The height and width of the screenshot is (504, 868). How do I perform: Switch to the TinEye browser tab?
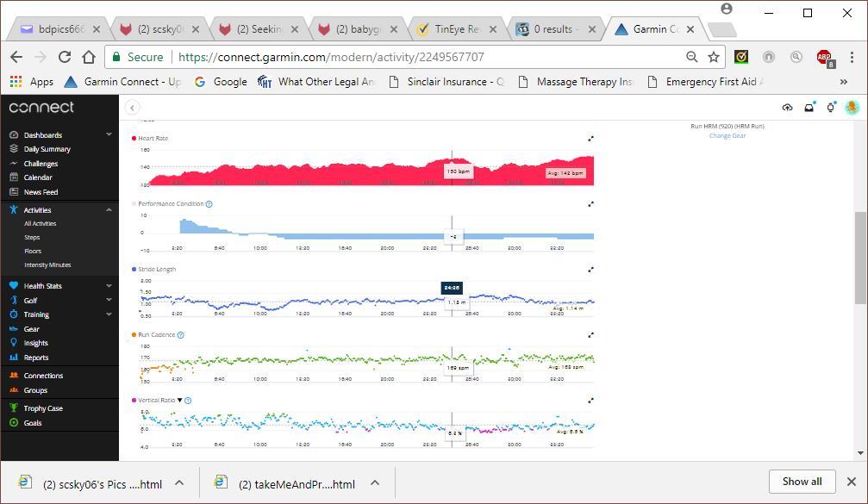(455, 29)
